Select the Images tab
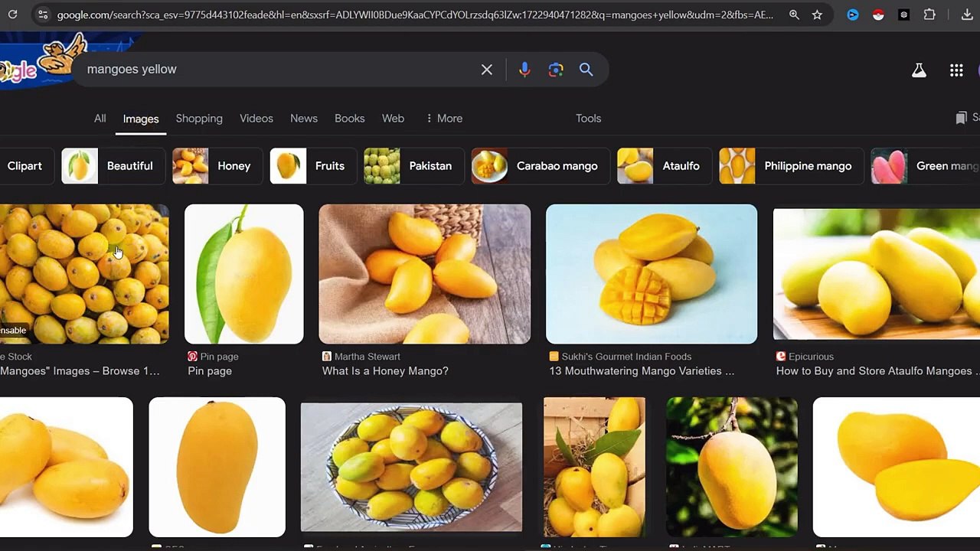This screenshot has width=980, height=551. (x=141, y=119)
